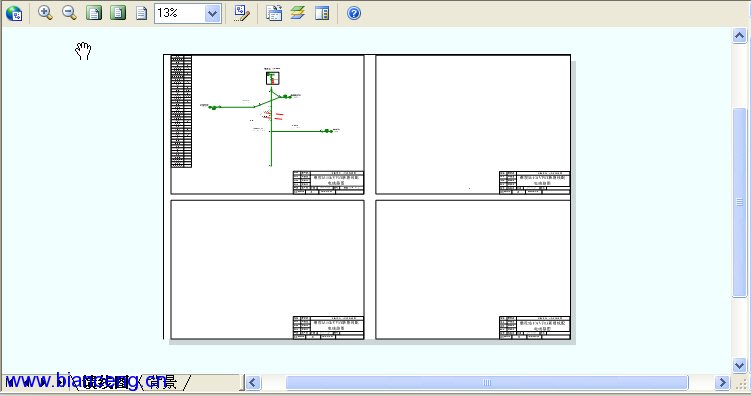
Task: Open the drawing in Visio via globe icon
Action: coord(14,13)
